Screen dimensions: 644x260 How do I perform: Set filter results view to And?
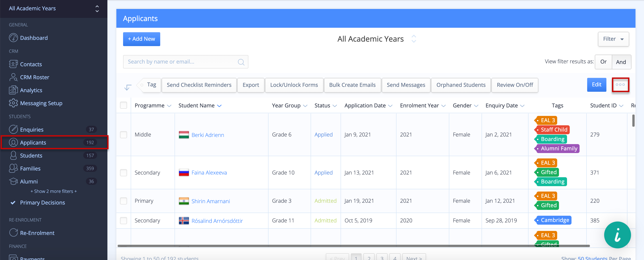point(621,62)
